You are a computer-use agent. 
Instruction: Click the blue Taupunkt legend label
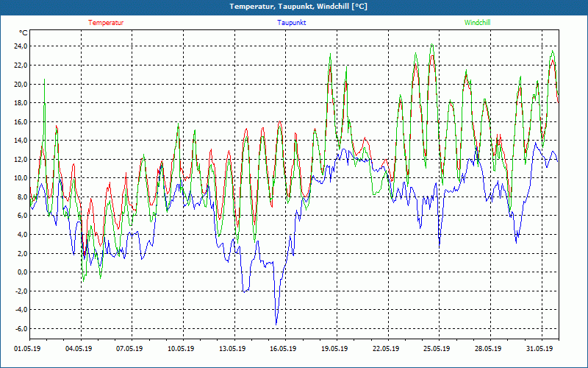(292, 23)
